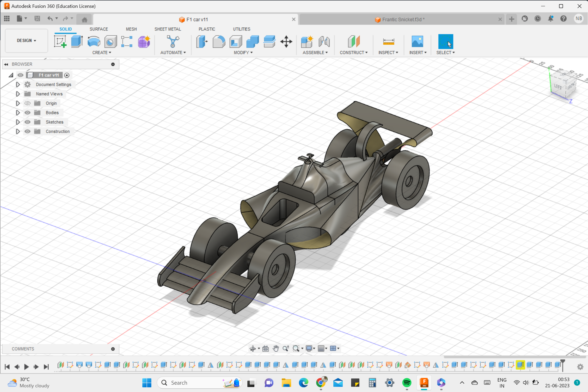588x392 pixels.
Task: Open the Modify dropdown menu
Action: [x=242, y=52]
